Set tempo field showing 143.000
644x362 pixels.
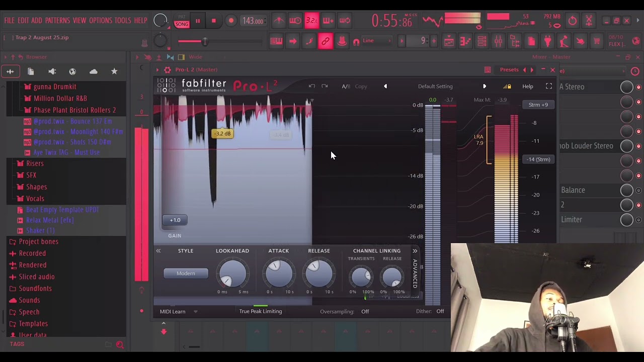[253, 21]
